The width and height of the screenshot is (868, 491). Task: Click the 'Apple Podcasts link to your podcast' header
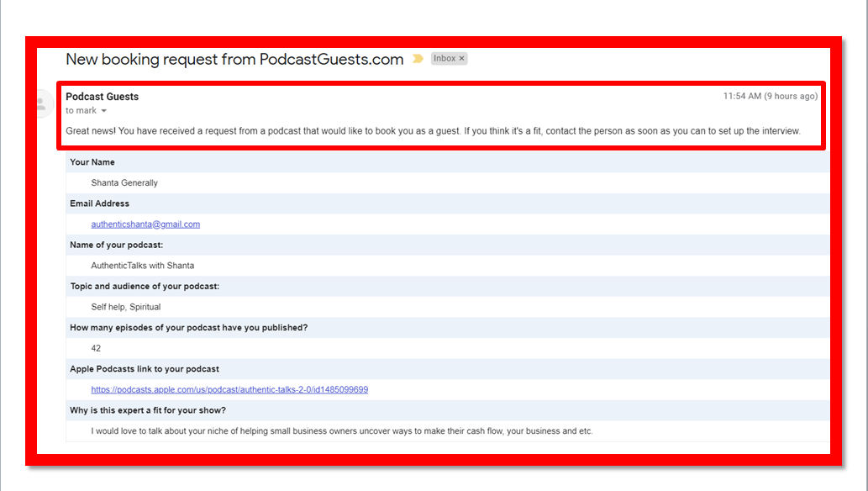click(145, 369)
